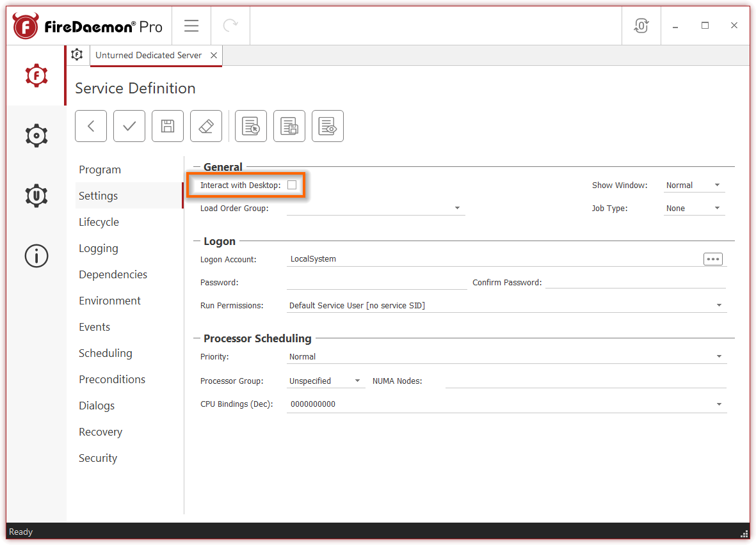This screenshot has height=545, width=756.
Task: Open the Job Type dropdown
Action: pos(694,209)
